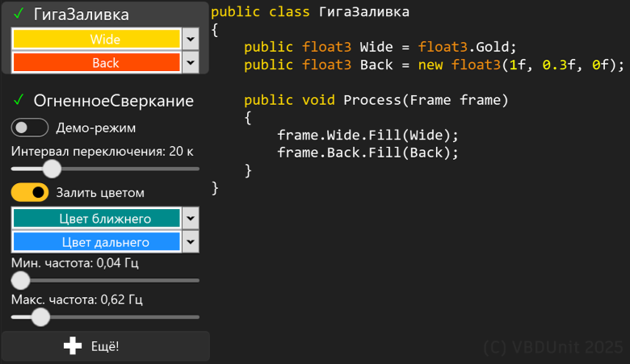The width and height of the screenshot is (630, 364).
Task: Click the teal Цвет ближнего swatch
Action: click(x=95, y=218)
